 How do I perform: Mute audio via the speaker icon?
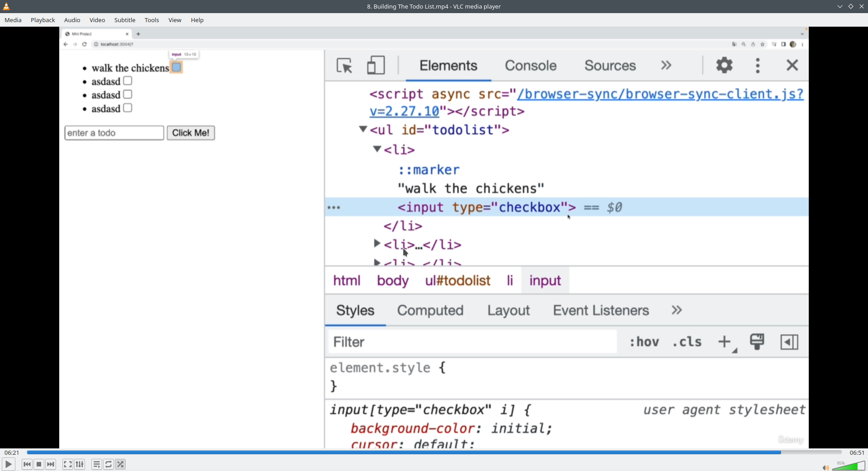coord(826,467)
